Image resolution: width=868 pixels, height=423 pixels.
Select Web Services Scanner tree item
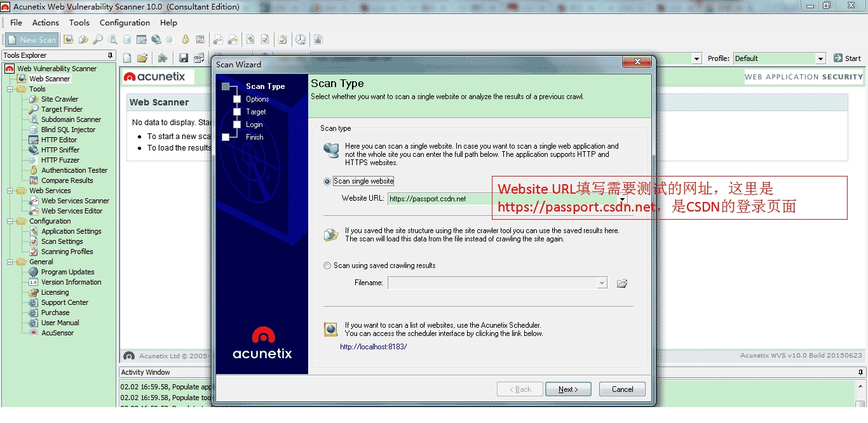(76, 201)
